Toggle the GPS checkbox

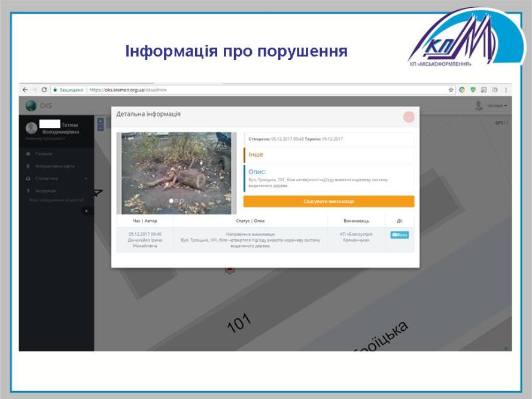[506, 123]
